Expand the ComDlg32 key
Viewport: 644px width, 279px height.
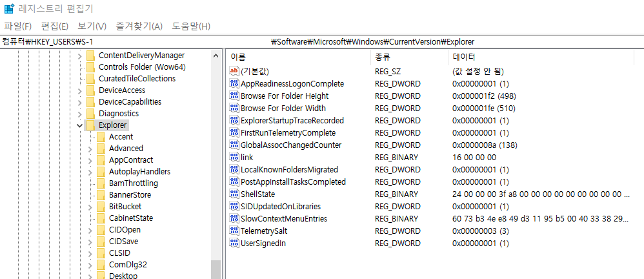pyautogui.click(x=90, y=265)
